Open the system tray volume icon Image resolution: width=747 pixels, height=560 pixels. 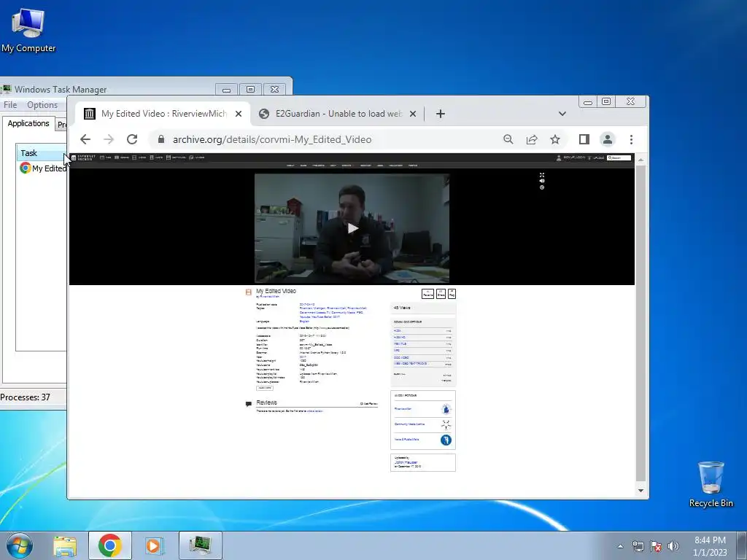pos(673,546)
